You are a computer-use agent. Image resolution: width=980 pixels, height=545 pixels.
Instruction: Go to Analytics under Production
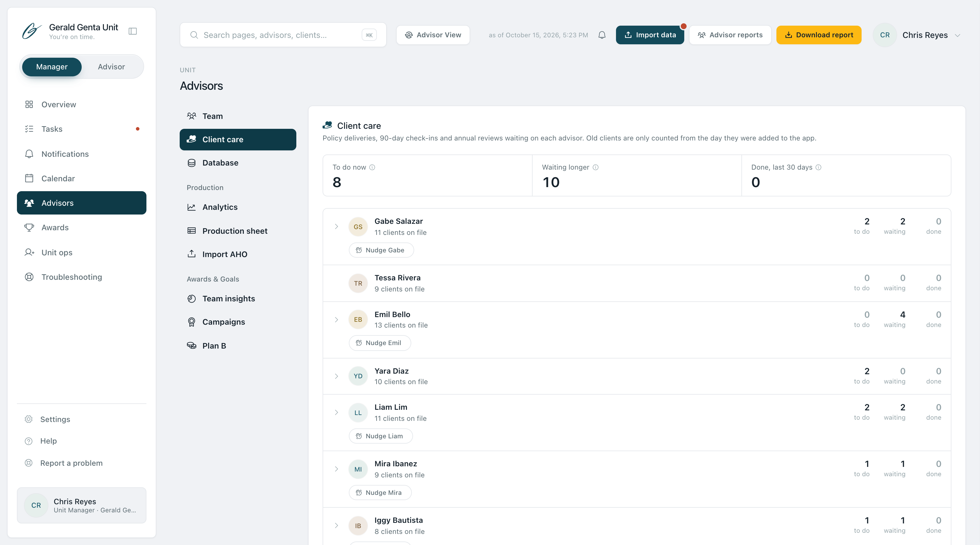238,207
